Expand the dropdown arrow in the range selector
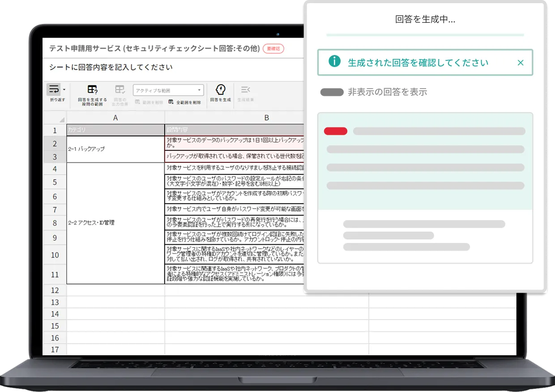The height and width of the screenshot is (392, 555). tap(200, 89)
